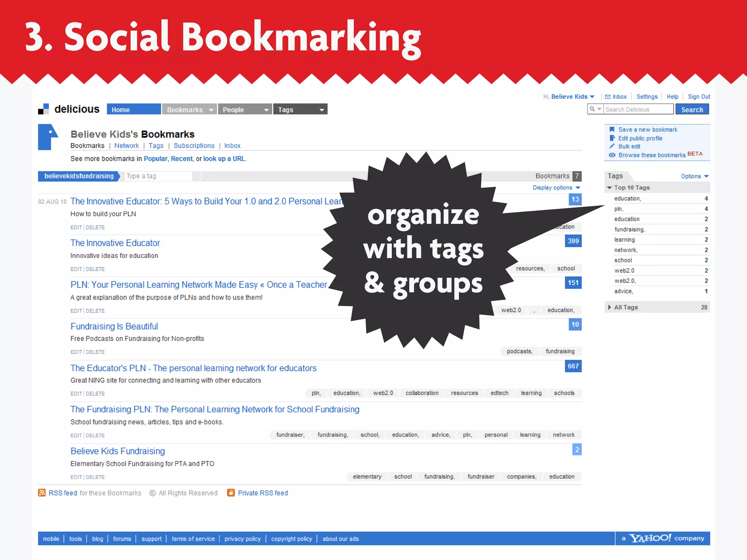Open the about our ads footer link
747x560 pixels.
pyautogui.click(x=341, y=538)
